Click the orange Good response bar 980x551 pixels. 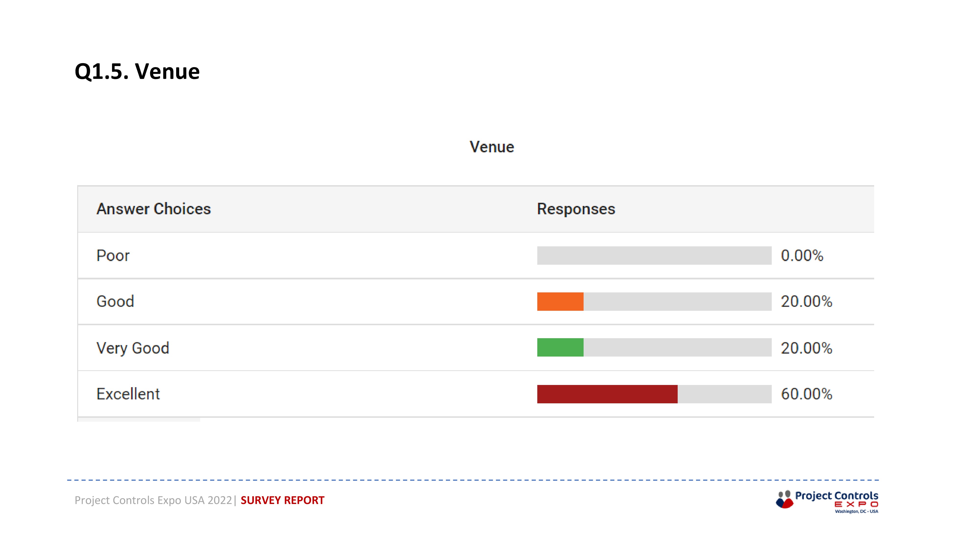[560, 301]
